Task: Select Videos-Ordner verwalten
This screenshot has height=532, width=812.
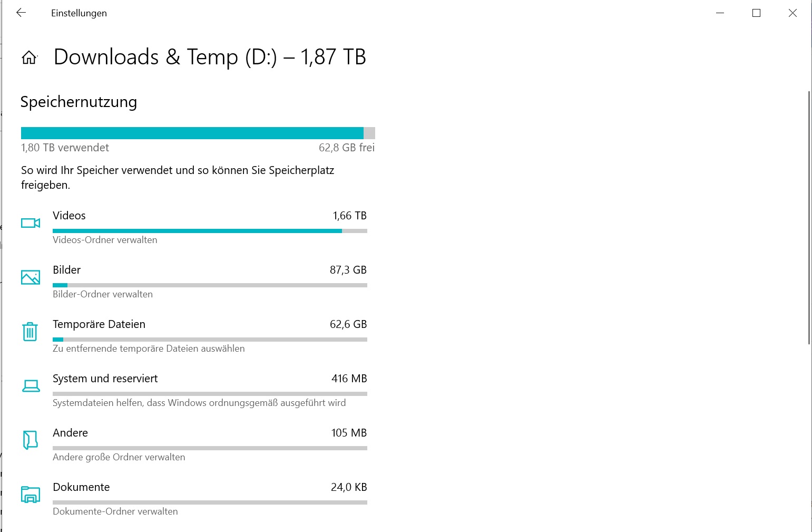Action: coord(105,240)
